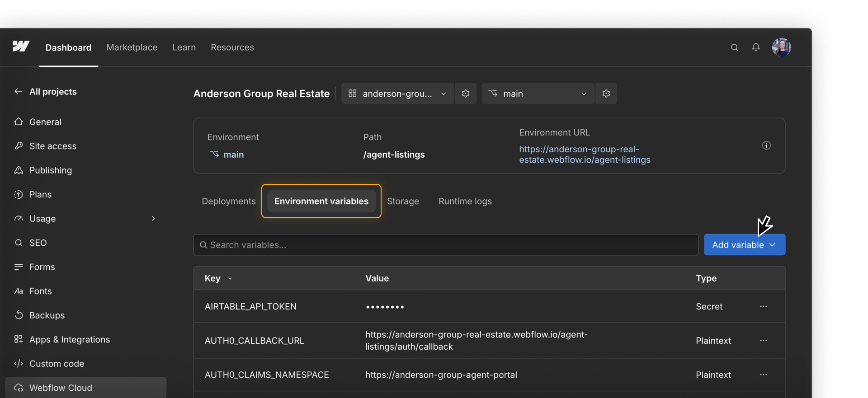Click the Custom code brackets icon
This screenshot has width=868, height=398.
(x=19, y=363)
